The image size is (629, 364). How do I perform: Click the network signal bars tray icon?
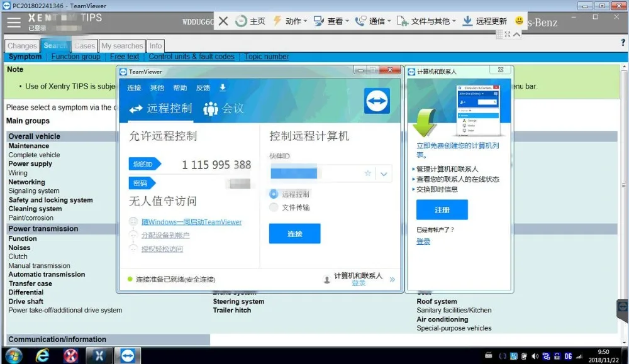(x=579, y=356)
